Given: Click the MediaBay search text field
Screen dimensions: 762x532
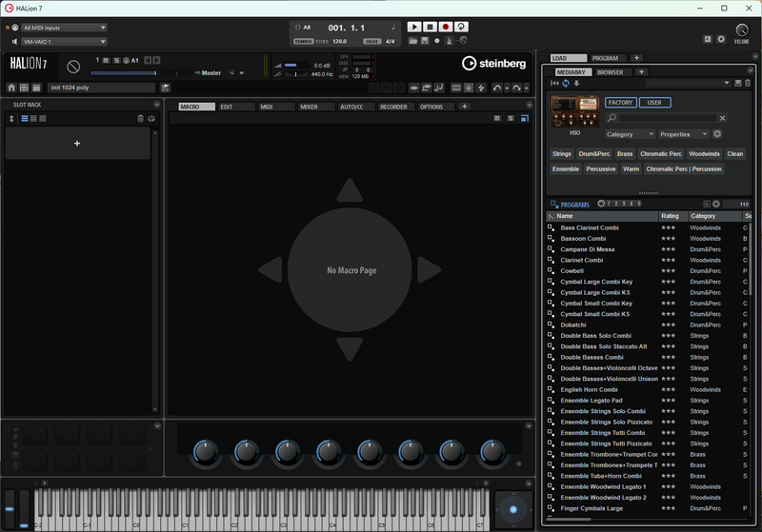Looking at the screenshot, I should [x=668, y=118].
